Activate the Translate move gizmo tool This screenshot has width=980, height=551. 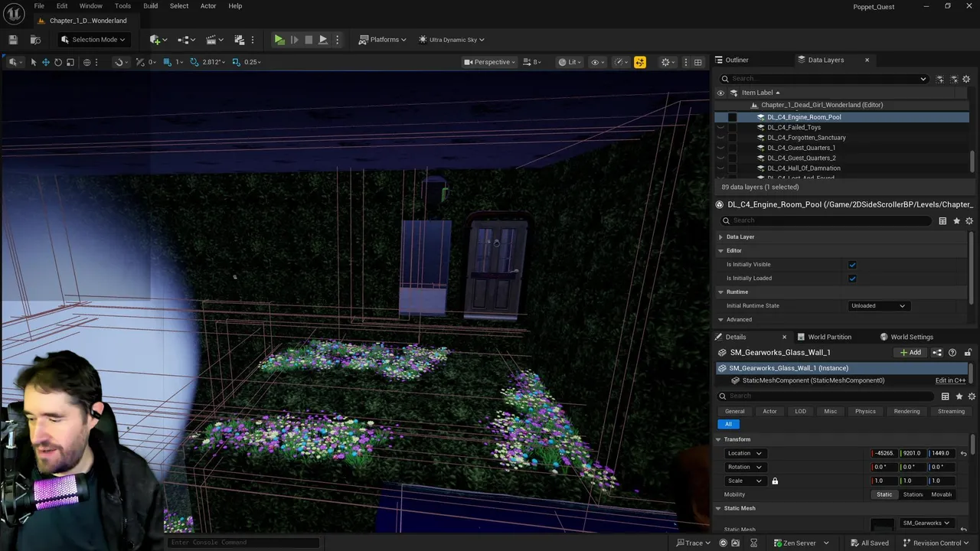[45, 62]
